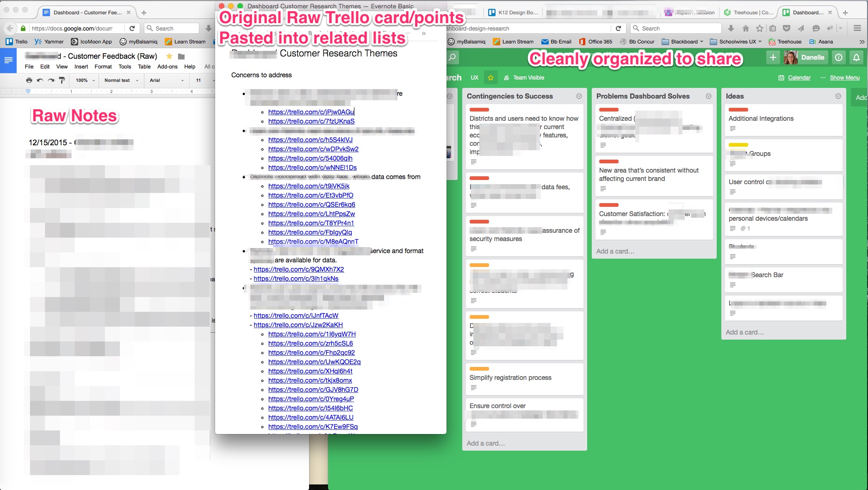Click Add a card in Problems Dashboard Solves
Screen dimensions: 868x490
(x=615, y=251)
